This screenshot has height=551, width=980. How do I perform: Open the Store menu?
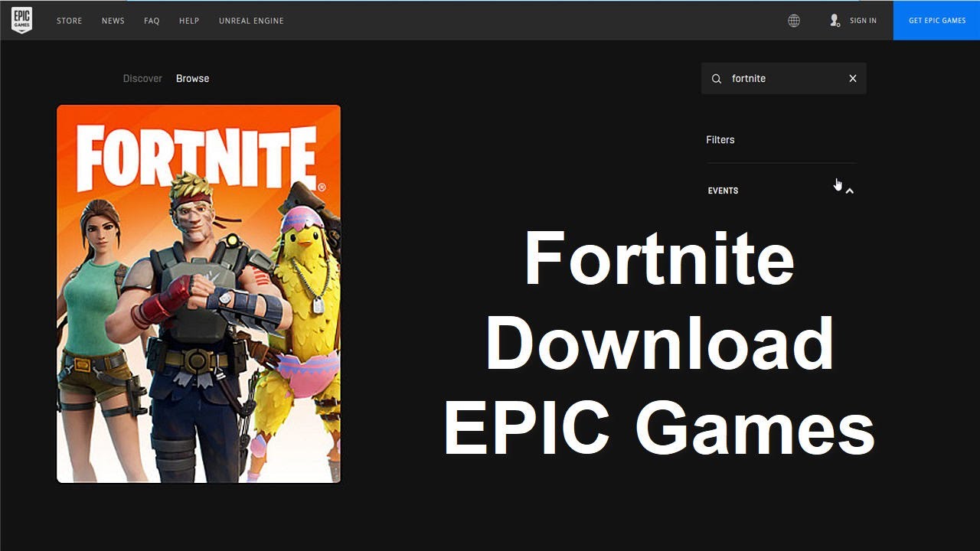[69, 21]
